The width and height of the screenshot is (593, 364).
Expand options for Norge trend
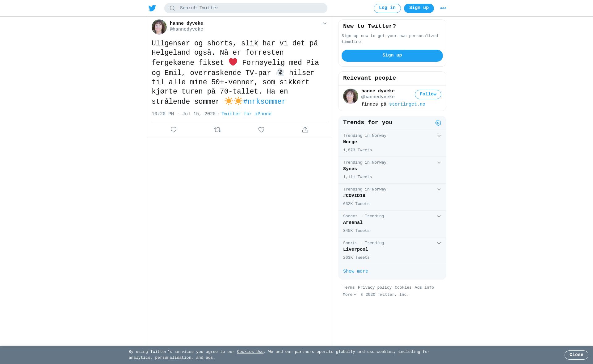tap(439, 136)
